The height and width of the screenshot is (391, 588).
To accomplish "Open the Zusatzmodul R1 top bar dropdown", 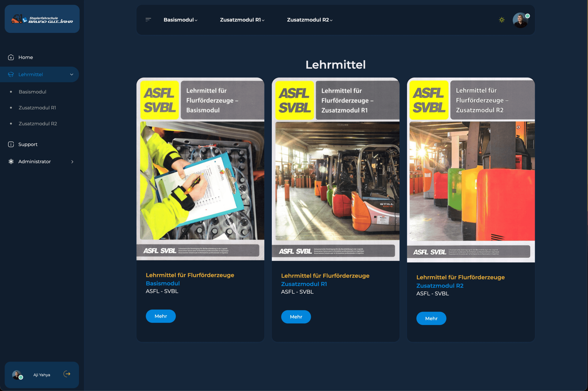I will 242,20.
